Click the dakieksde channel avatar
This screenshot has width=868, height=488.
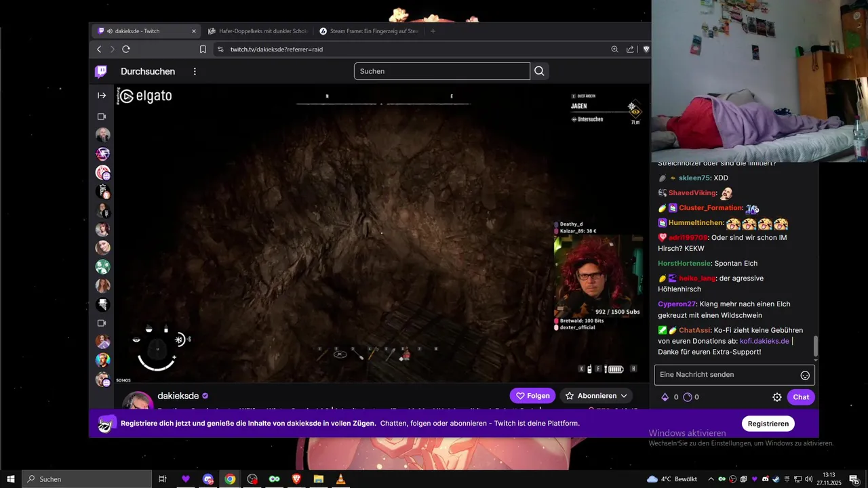[138, 401]
